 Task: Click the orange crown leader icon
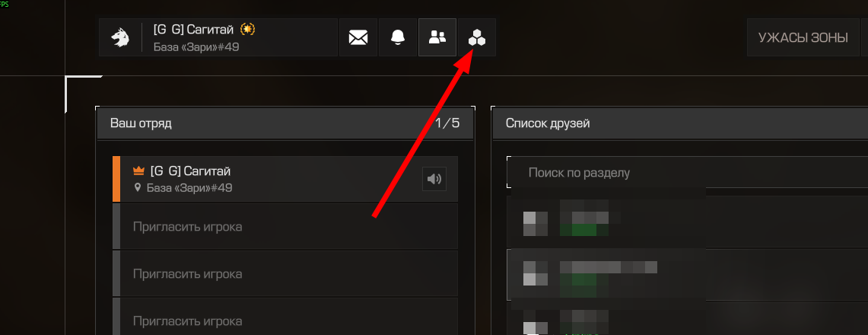138,171
